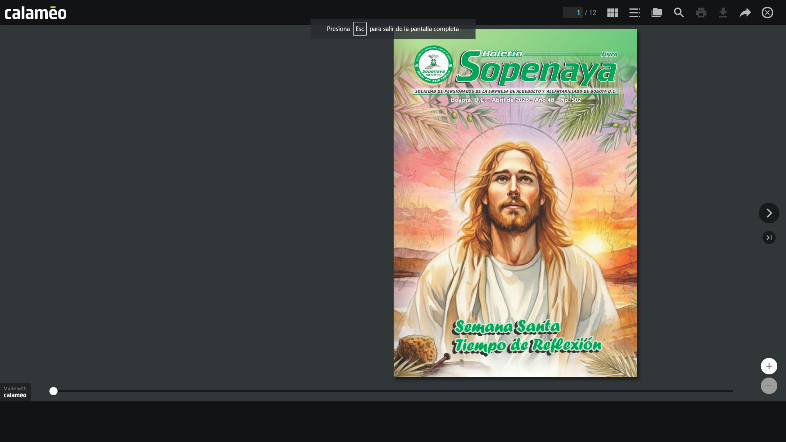Viewport: 786px width, 442px height.
Task: Open the page thumbnails grid view
Action: point(612,13)
